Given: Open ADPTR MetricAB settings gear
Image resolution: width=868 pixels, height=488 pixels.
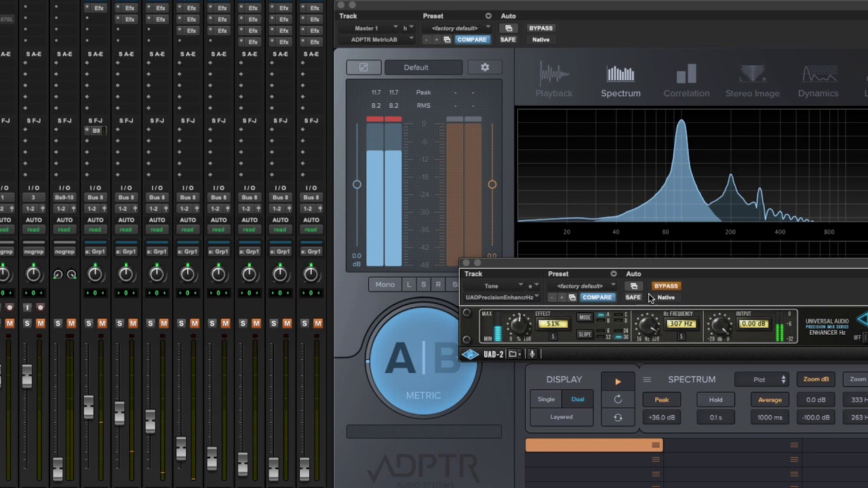Looking at the screenshot, I should click(x=485, y=67).
